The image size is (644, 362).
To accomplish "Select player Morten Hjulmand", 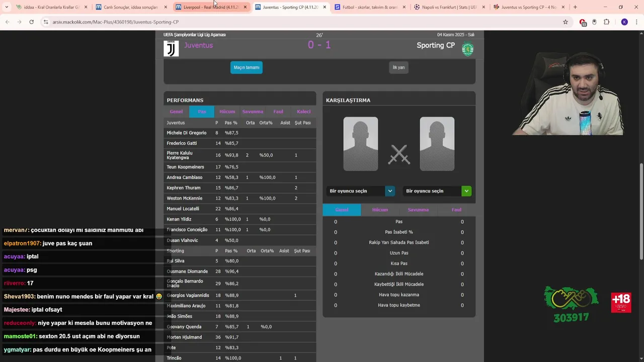I will 184,337.
